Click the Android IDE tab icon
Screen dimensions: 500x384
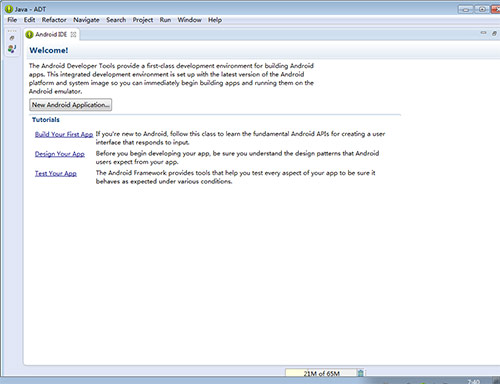(30, 34)
